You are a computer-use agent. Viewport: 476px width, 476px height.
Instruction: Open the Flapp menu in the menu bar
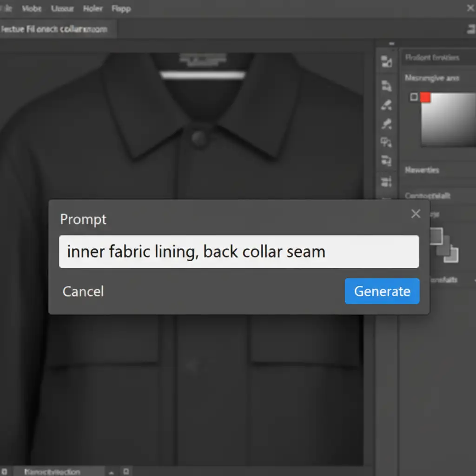(x=121, y=8)
